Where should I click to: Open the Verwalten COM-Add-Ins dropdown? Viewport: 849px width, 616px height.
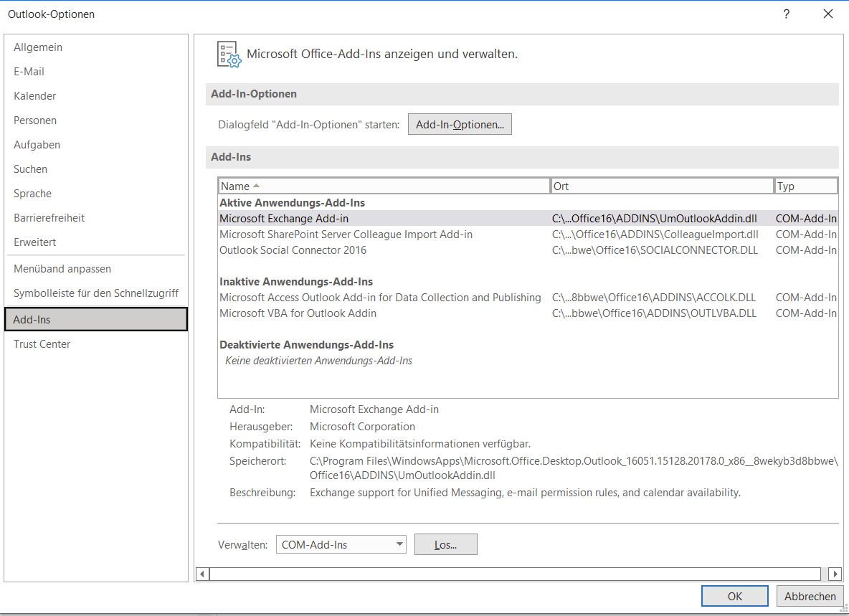coord(341,544)
